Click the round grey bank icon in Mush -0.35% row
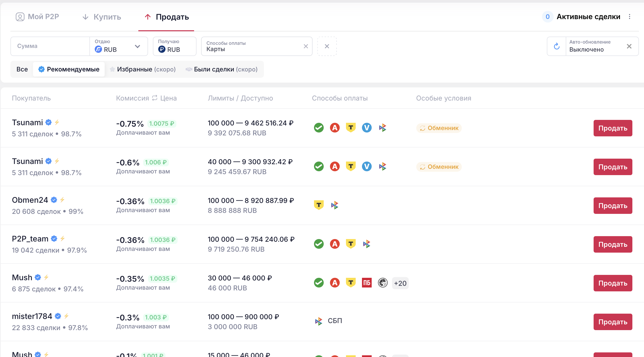Screen dimensions: 644x357 click(x=383, y=283)
